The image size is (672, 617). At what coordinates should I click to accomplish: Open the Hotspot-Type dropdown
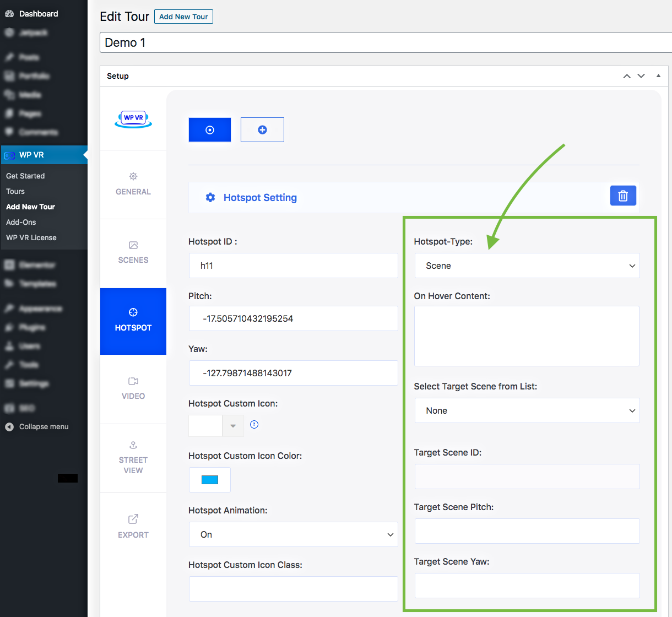527,266
